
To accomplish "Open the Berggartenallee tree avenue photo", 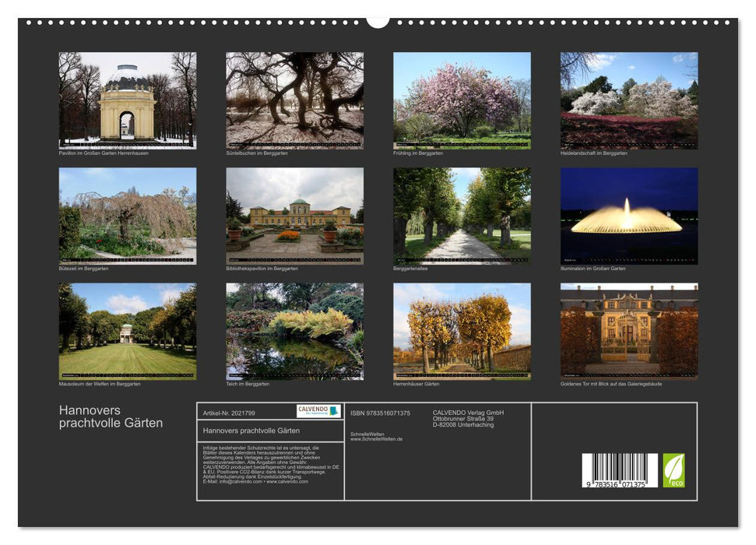I will point(462,216).
